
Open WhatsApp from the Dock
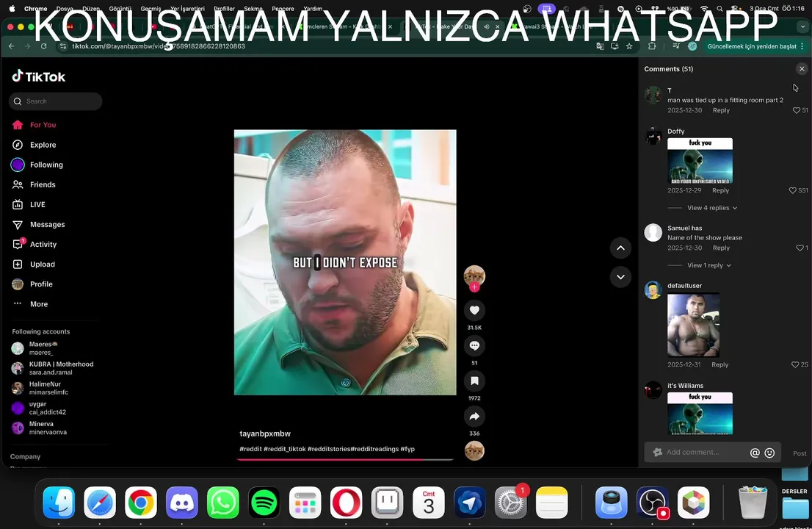tap(222, 503)
